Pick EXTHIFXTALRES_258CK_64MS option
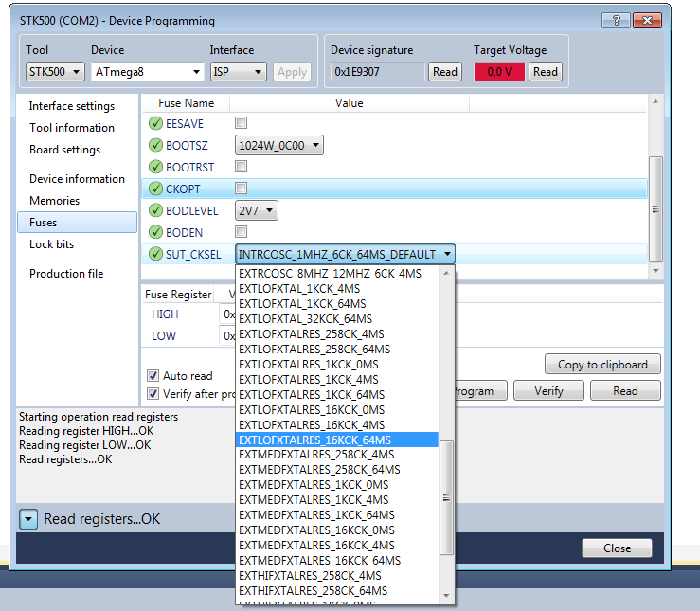Screen dimensions: 700x611 click(x=337, y=591)
